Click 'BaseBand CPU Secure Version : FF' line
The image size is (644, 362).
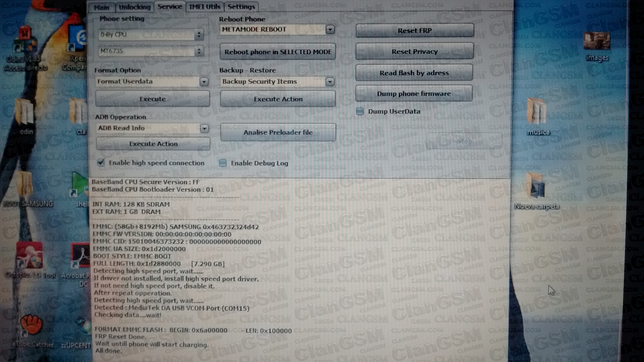click(145, 182)
